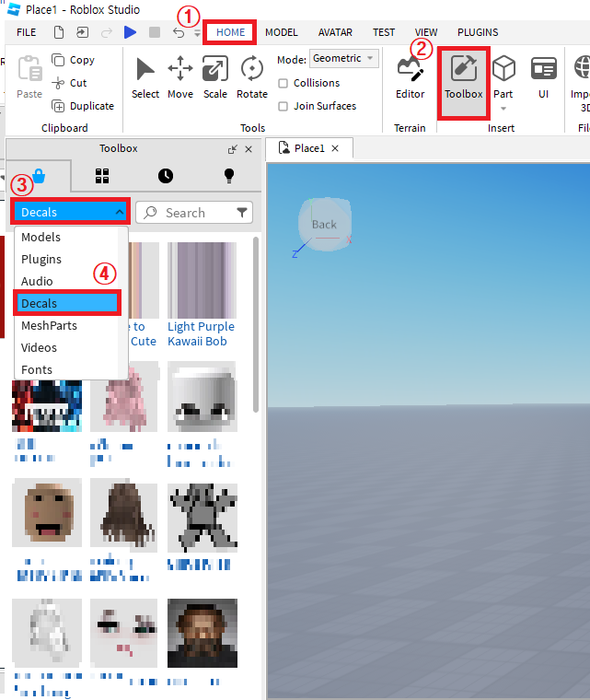Select Decals from category list
The height and width of the screenshot is (700, 590).
click(67, 304)
